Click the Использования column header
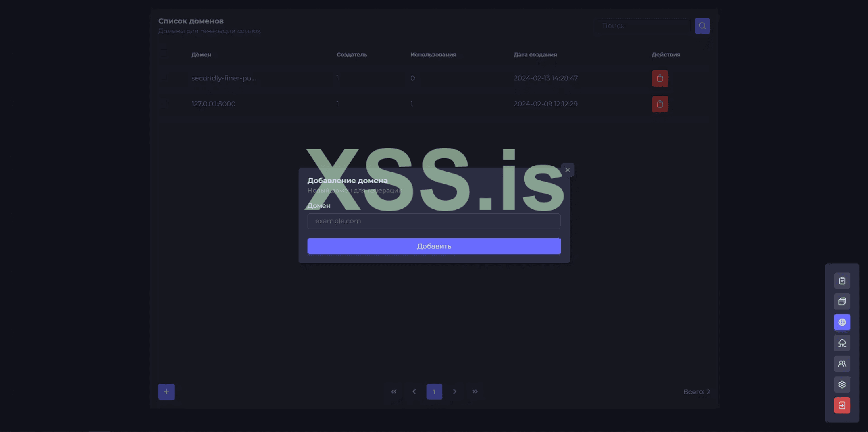This screenshot has height=432, width=868. point(433,55)
